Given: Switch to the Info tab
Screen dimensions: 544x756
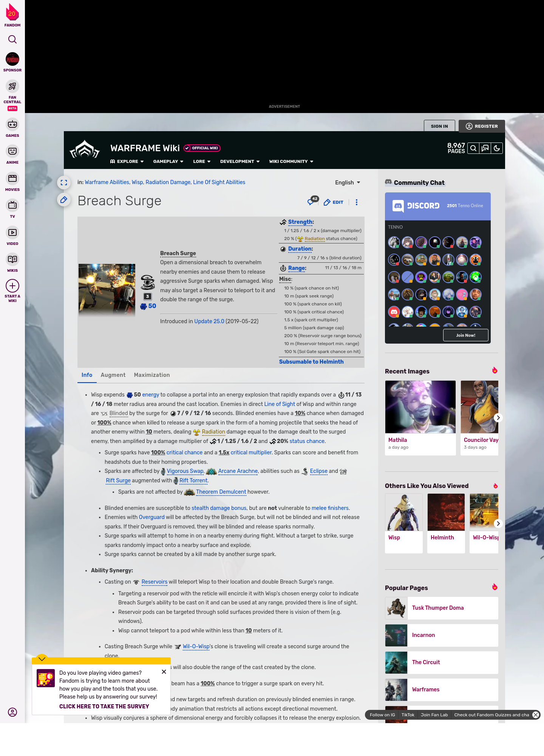Looking at the screenshot, I should 87,375.
